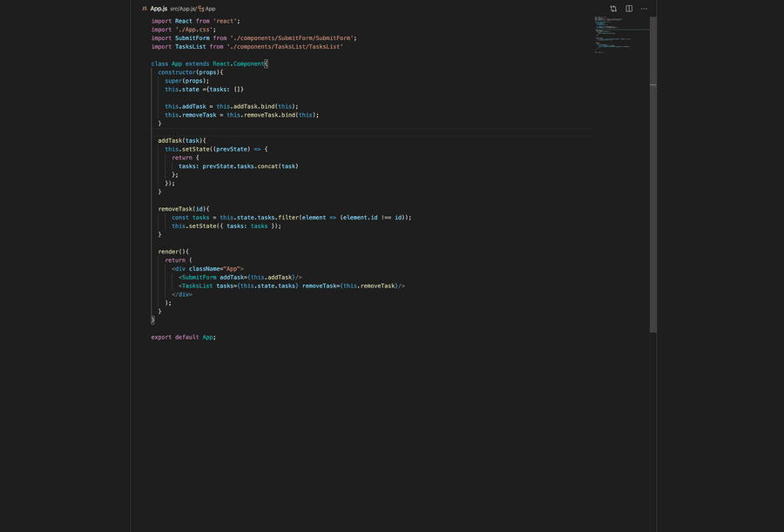The image size is (784, 532).
Task: Click the SubmitForm import path string
Action: point(293,38)
